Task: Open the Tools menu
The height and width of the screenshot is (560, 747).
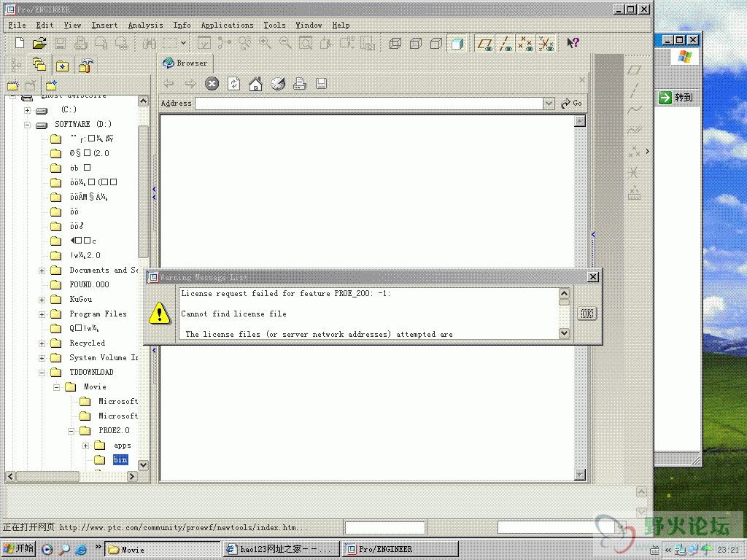Action: point(274,26)
